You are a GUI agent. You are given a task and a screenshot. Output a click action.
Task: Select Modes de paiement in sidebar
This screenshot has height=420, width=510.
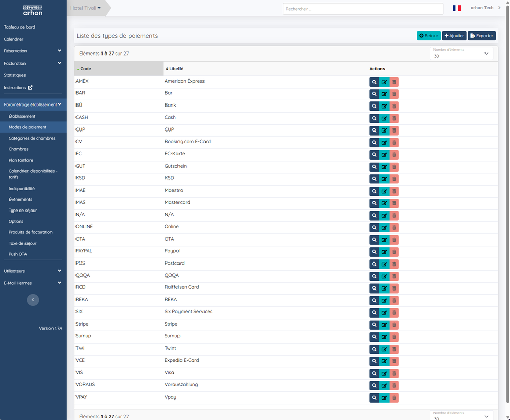pyautogui.click(x=28, y=127)
